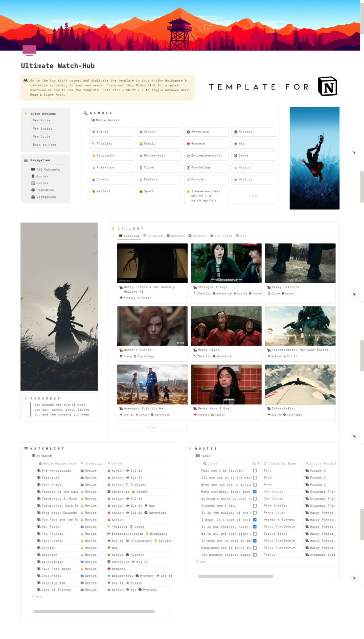This screenshot has height=639, width=364.
Task: Click the Quick Actions lightbulb icon
Action: [26, 114]
